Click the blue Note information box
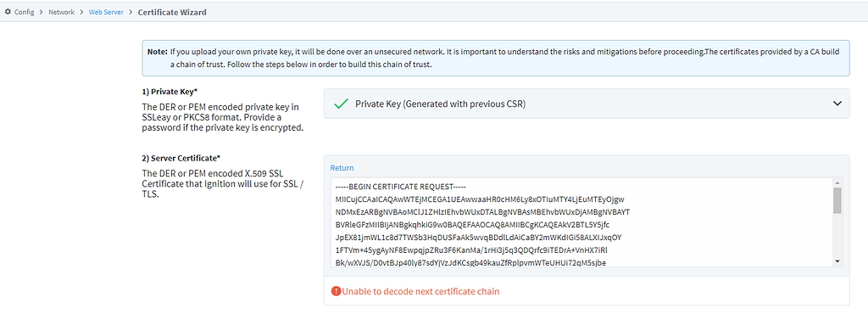The height and width of the screenshot is (314, 868). point(496,58)
